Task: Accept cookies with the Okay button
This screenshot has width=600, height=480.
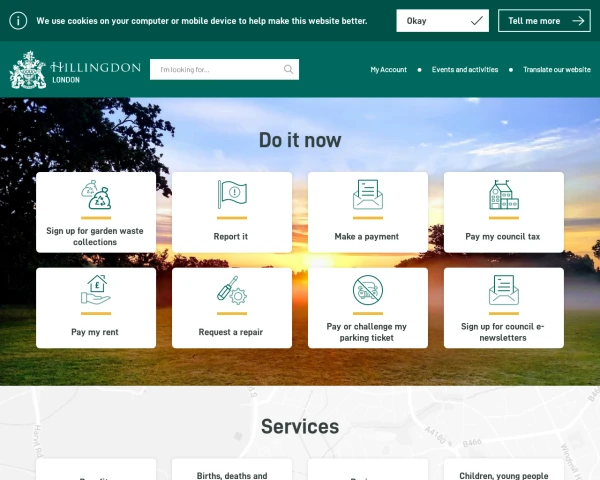Action: point(442,21)
